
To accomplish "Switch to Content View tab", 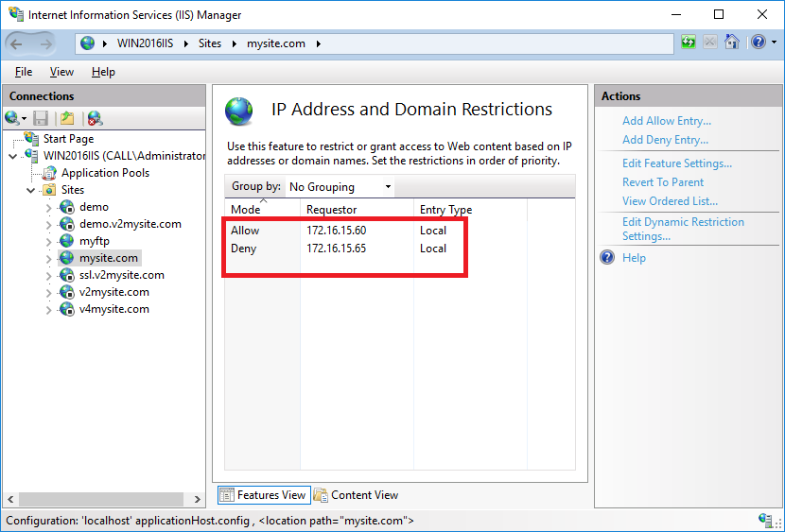I will coord(356,495).
